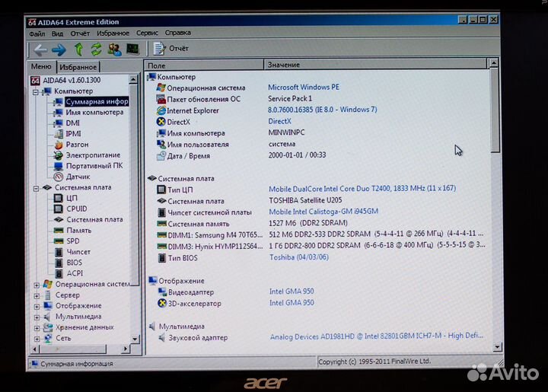Click the BIOS tree icon
This screenshot has height=392, width=548.
tap(59, 263)
